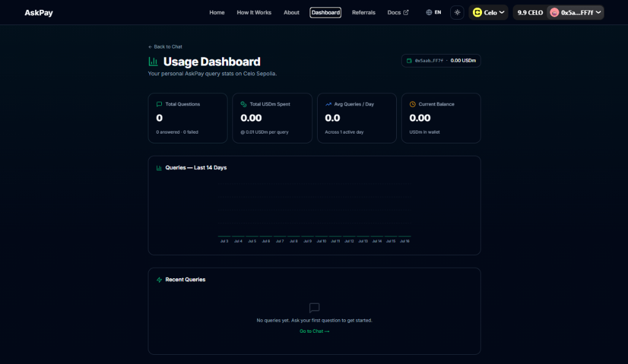Click the Current Balance clock icon
628x364 pixels.
click(x=413, y=104)
